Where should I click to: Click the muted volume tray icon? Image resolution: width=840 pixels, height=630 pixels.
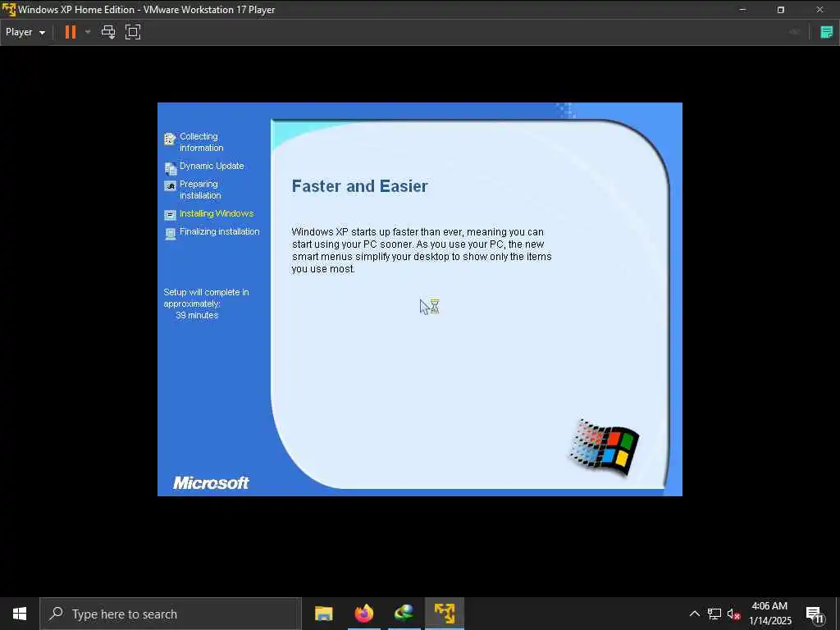pyautogui.click(x=733, y=614)
